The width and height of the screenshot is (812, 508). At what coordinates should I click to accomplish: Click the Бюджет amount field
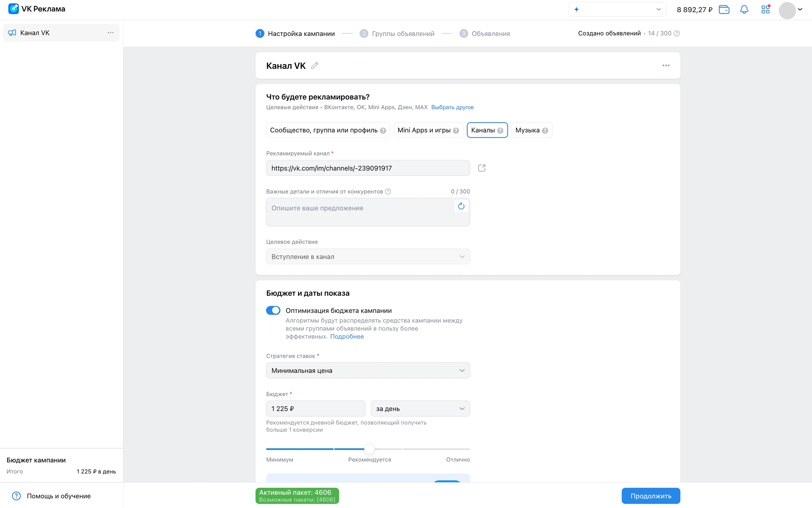pyautogui.click(x=316, y=409)
